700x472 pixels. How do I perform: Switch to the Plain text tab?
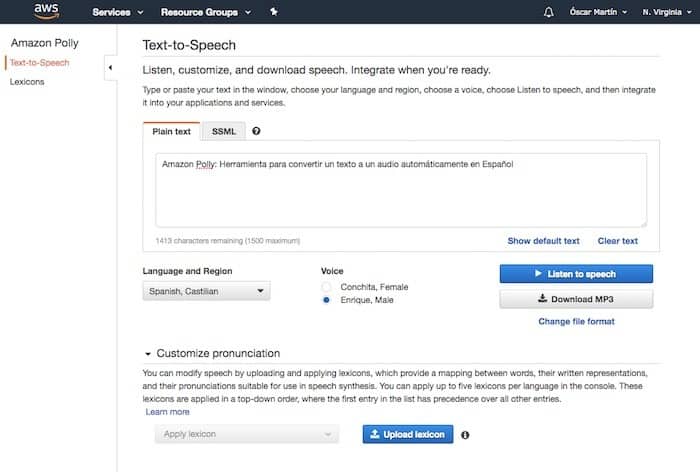coord(171,131)
